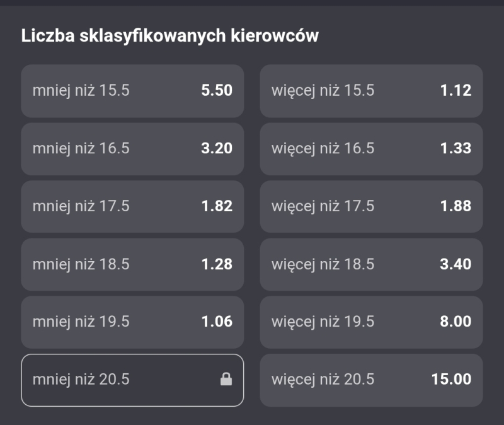Select mniej niż 15.5 at odds 5.50
The height and width of the screenshot is (425, 504).
[x=132, y=91]
